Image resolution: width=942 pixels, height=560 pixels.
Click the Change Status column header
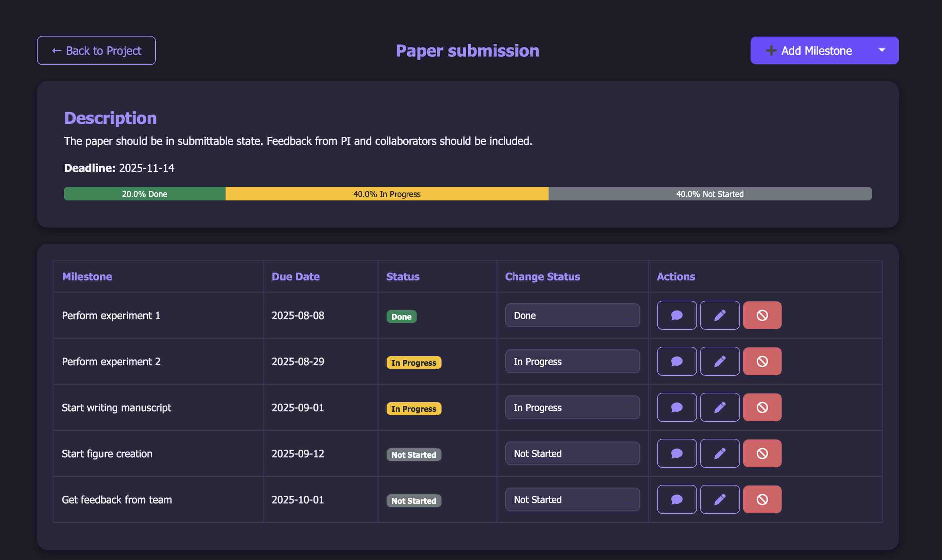pyautogui.click(x=542, y=276)
